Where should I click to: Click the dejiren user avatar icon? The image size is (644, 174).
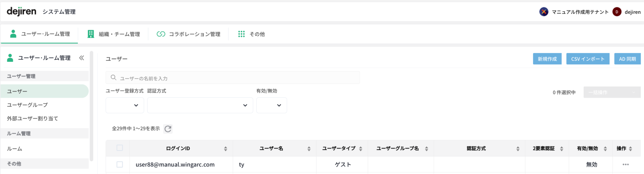[616, 12]
